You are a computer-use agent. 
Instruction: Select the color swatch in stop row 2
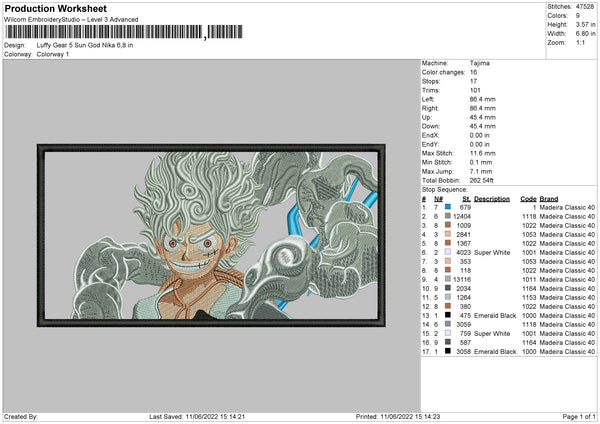click(x=448, y=216)
